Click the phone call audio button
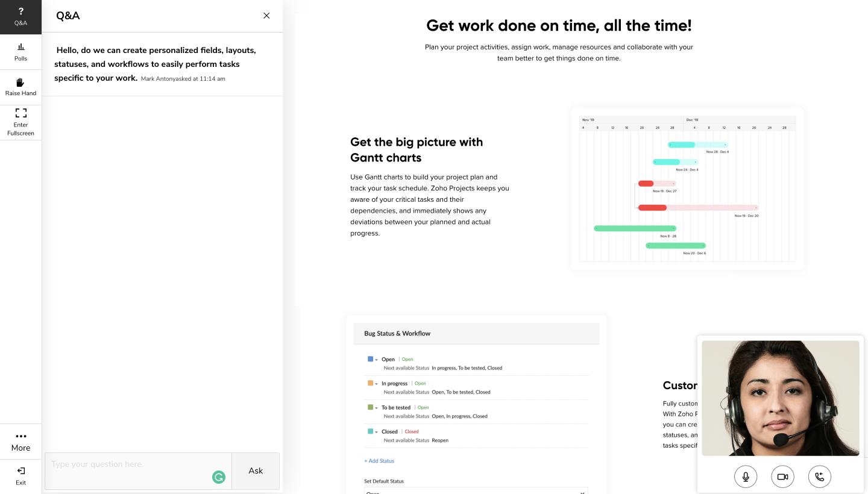868x494 pixels. 820,477
